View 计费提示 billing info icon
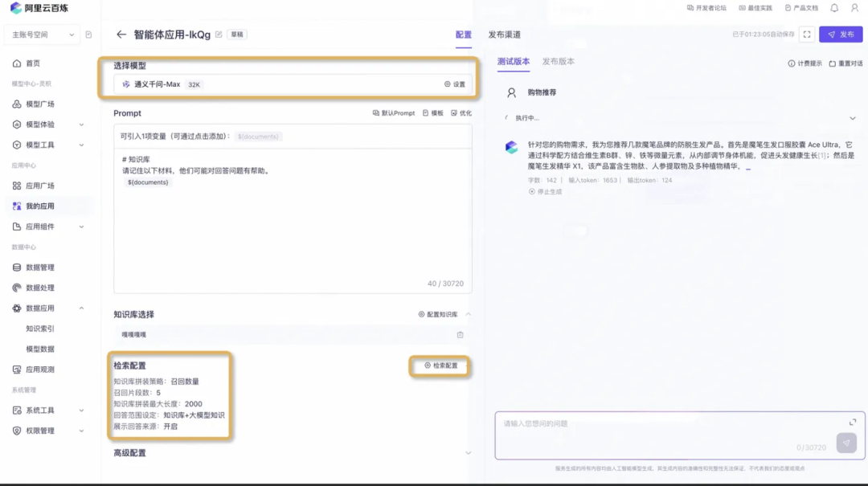The image size is (868, 486). [792, 63]
